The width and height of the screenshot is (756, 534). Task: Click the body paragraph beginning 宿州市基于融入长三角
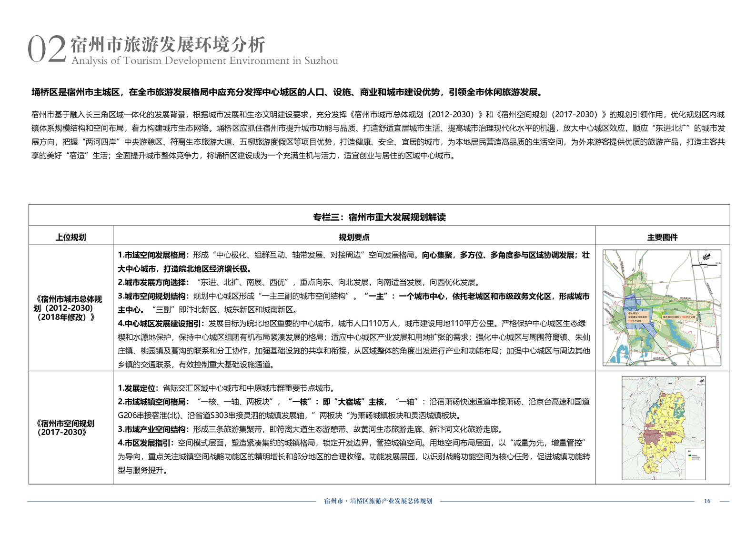point(378,135)
